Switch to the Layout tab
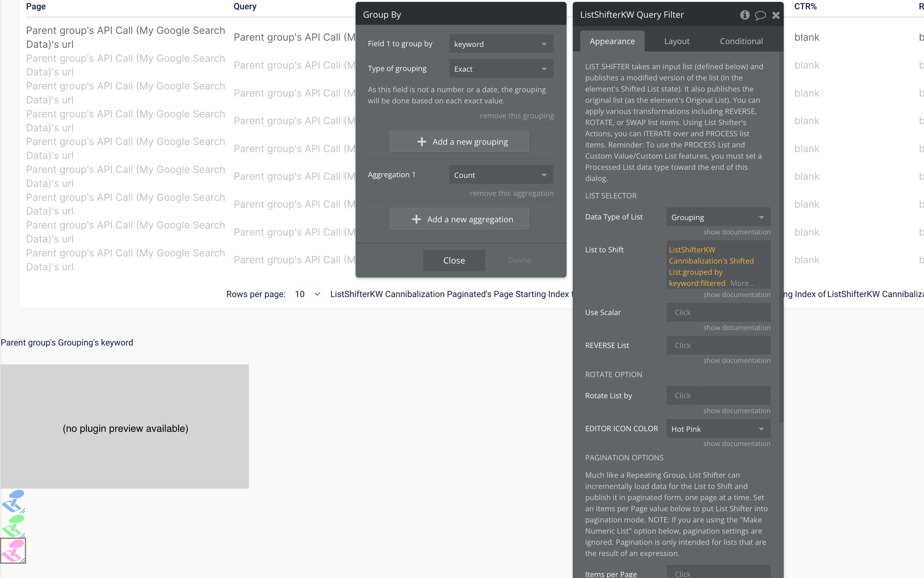 676,41
